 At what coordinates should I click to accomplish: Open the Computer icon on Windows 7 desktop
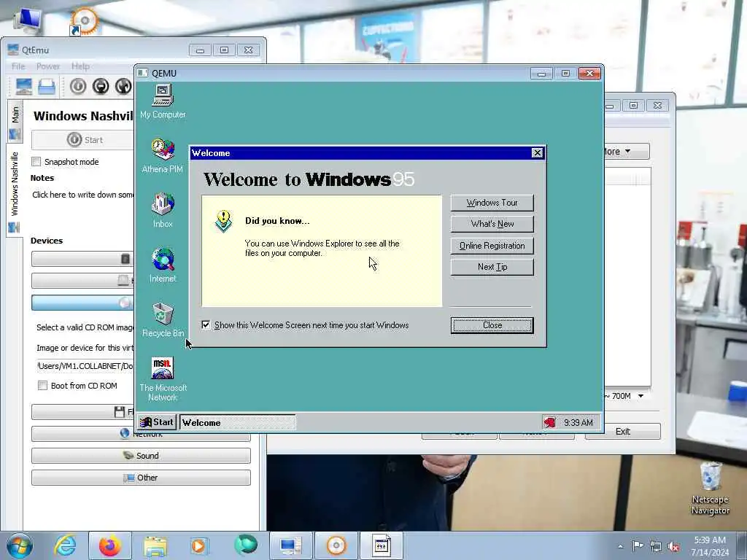point(27,20)
